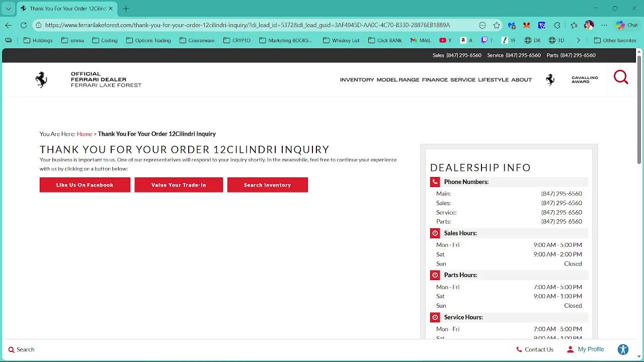The height and width of the screenshot is (362, 644).
Task: Click CAVALLINO AWARD text
Action: point(585,79)
